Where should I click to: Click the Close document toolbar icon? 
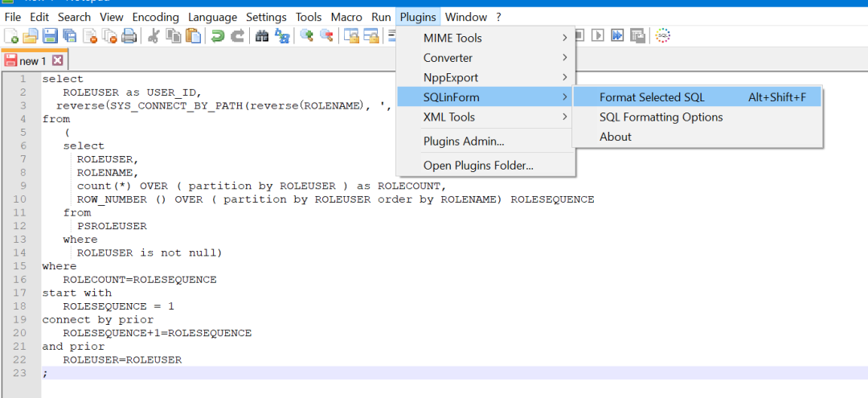point(90,36)
